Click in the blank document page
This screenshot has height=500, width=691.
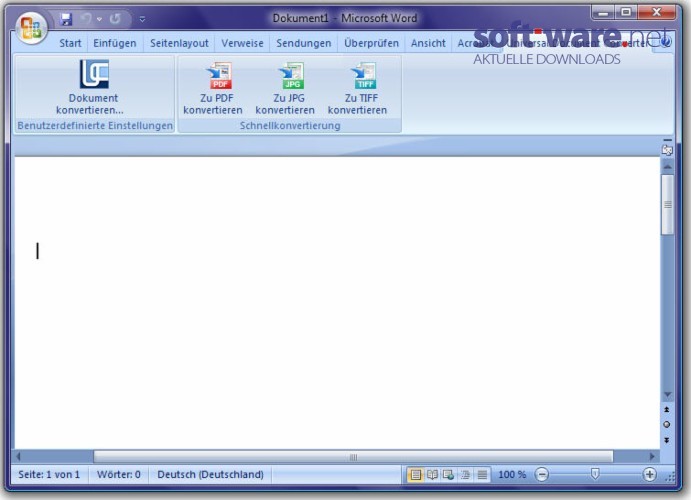pos(337,303)
